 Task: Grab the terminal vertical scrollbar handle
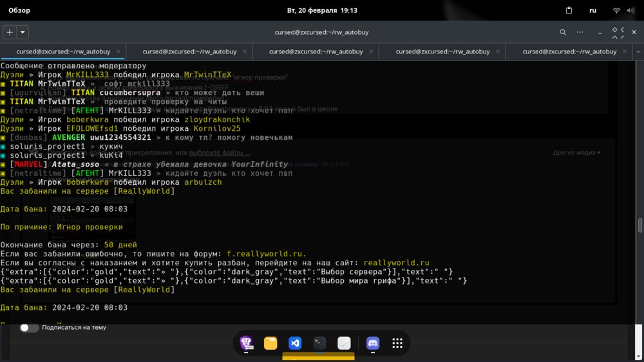640,225
